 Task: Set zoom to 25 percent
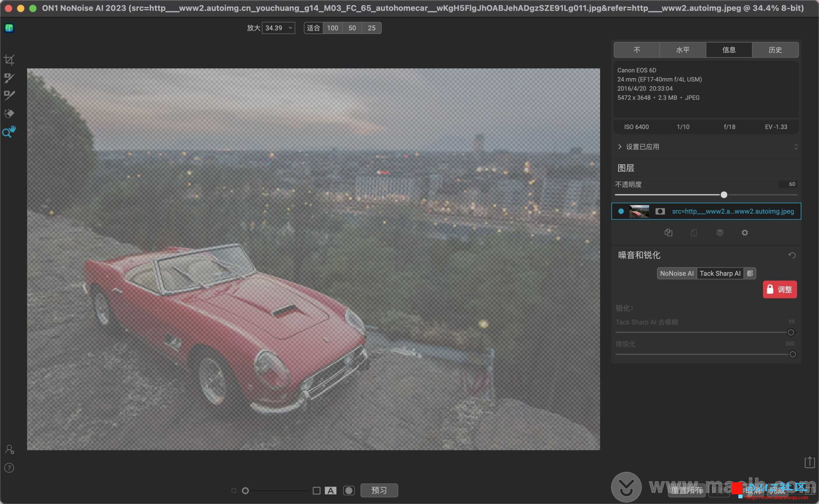372,28
